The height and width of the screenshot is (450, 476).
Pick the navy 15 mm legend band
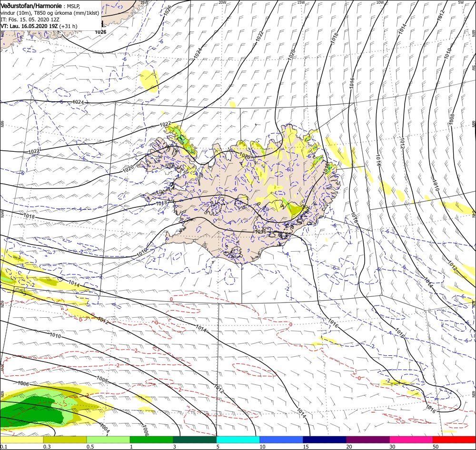pos(325,440)
